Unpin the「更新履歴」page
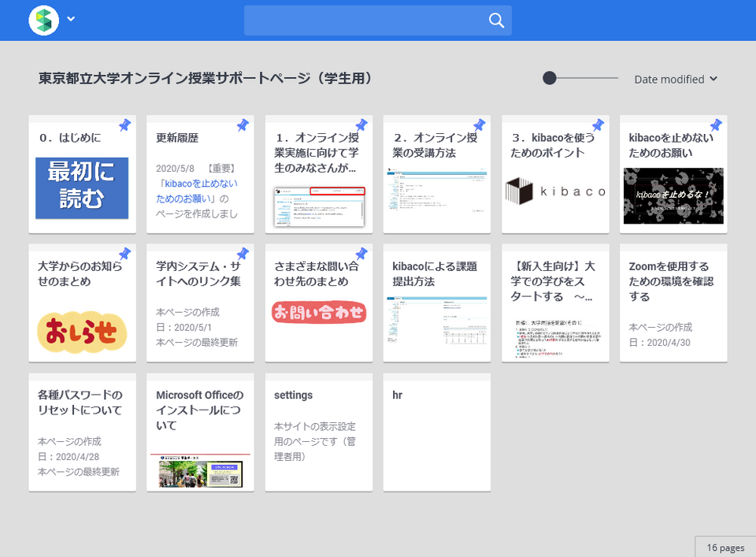Image resolution: width=756 pixels, height=557 pixels. (x=243, y=124)
